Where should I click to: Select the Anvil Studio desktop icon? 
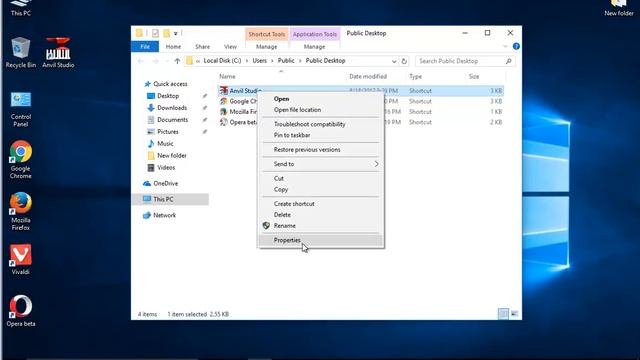[x=58, y=52]
